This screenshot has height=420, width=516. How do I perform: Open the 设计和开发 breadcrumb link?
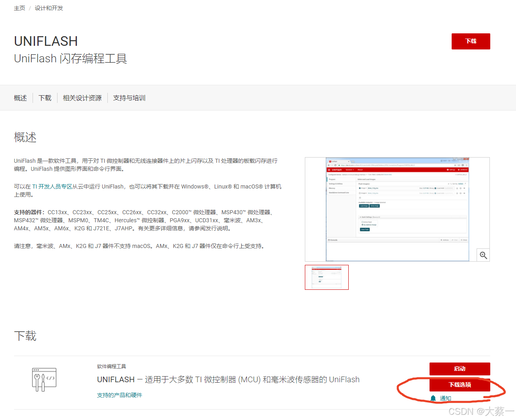[49, 8]
